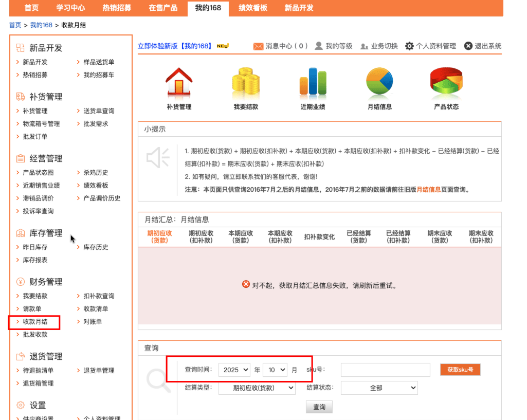
Task: Click the sku号 input field
Action: pyautogui.click(x=385, y=370)
